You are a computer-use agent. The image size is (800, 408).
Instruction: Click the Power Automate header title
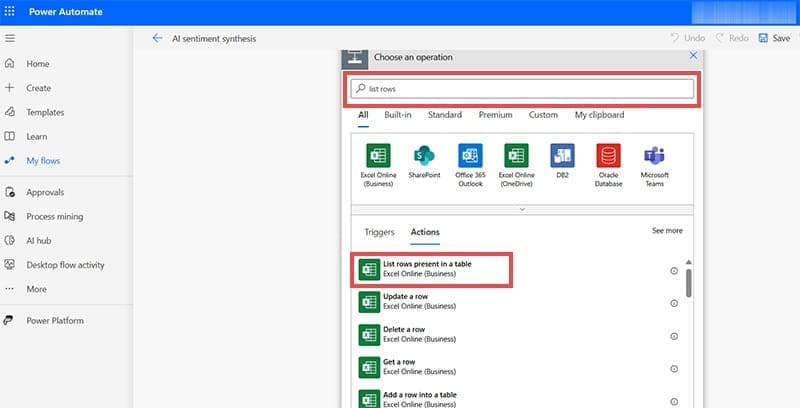[x=66, y=12]
